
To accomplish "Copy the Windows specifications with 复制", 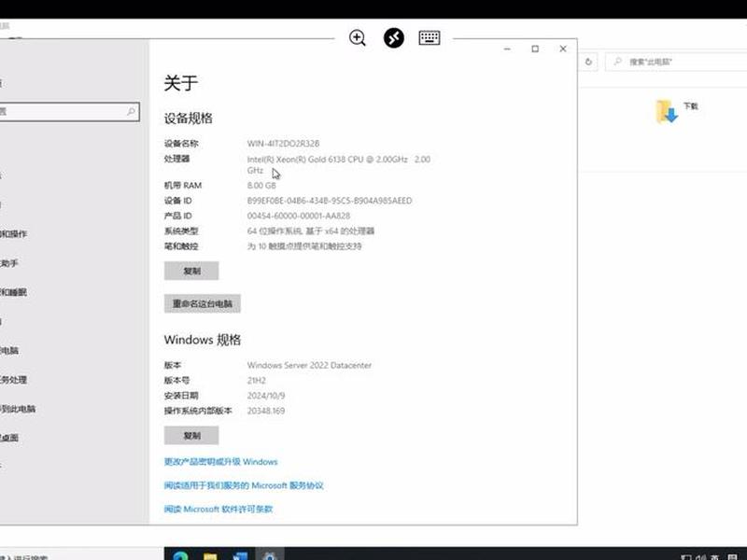I will (x=191, y=435).
